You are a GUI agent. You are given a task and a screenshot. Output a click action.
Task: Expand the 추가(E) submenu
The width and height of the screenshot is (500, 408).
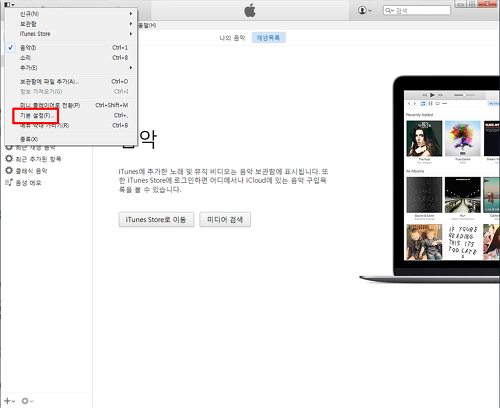[x=71, y=68]
